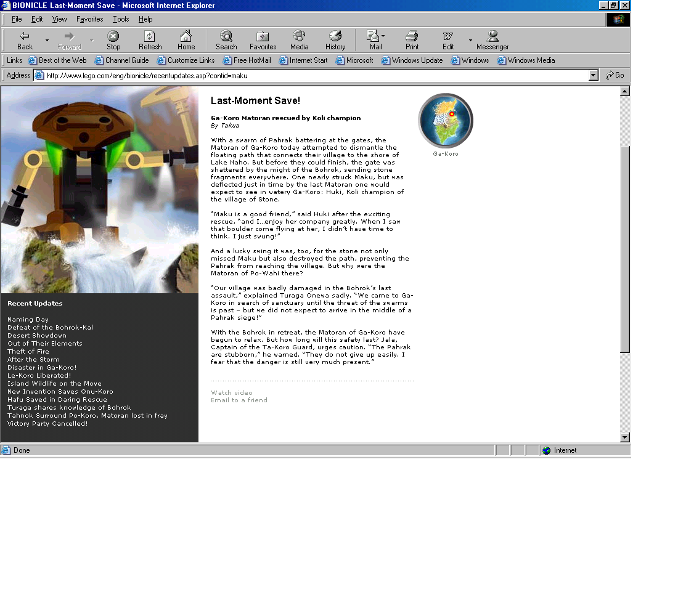Open Best of the Web link

point(57,60)
